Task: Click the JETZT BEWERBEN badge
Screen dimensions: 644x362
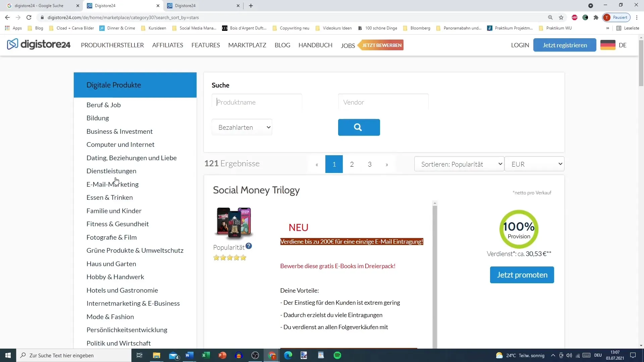Action: coord(381,45)
